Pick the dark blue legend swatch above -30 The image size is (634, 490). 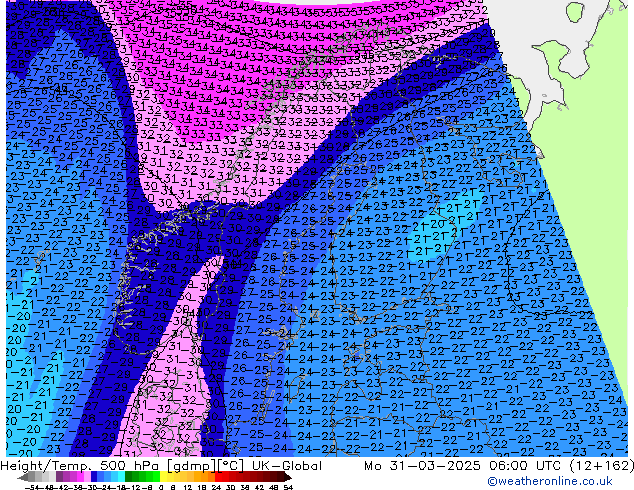(94, 476)
